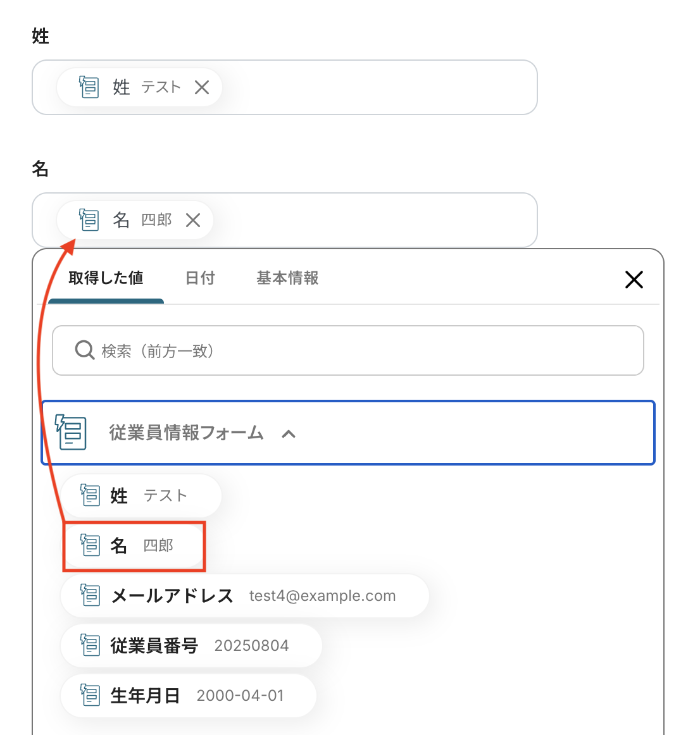Switch to the 日付 tab

[x=201, y=278]
